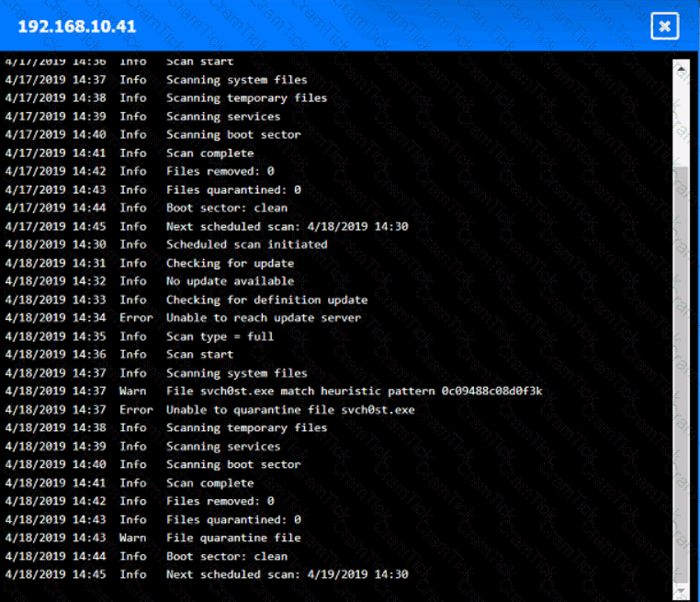Select the "No update available" log line
The width and height of the screenshot is (700, 602).
click(x=230, y=281)
